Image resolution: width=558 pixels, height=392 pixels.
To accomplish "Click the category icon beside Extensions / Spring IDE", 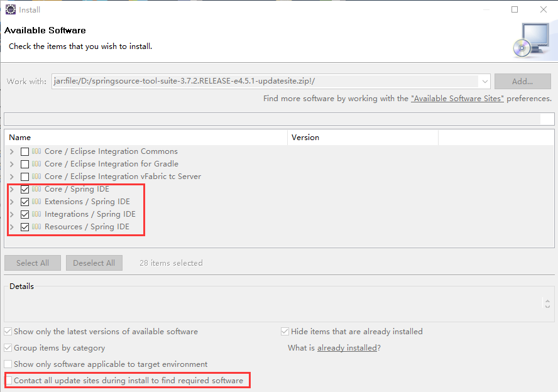I will pos(36,201).
